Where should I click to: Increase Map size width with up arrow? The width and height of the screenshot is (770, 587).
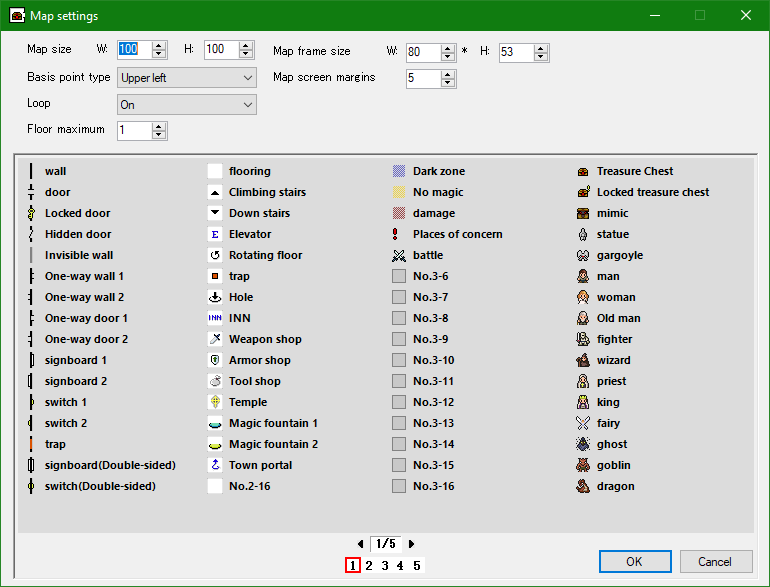click(159, 45)
